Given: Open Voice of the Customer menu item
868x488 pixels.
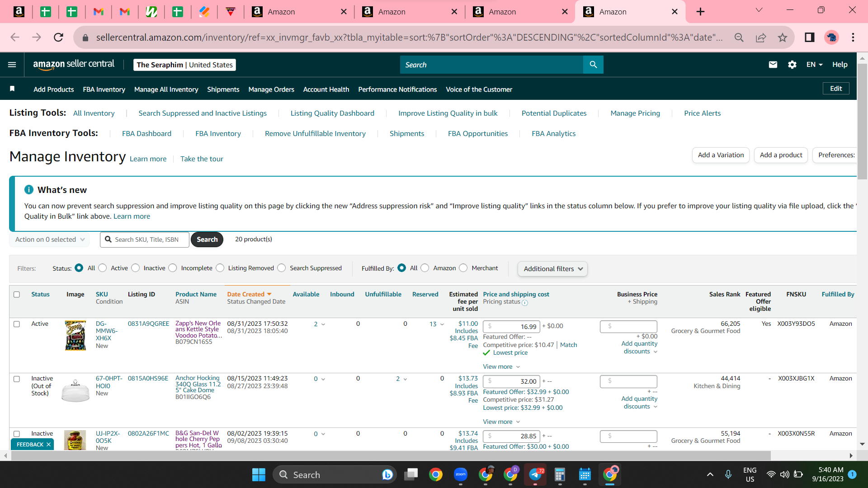Looking at the screenshot, I should pos(479,89).
